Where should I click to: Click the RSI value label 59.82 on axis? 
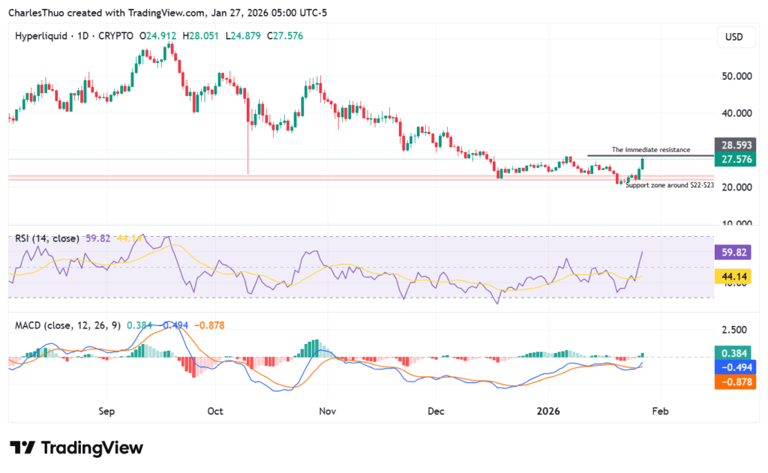pyautogui.click(x=733, y=253)
